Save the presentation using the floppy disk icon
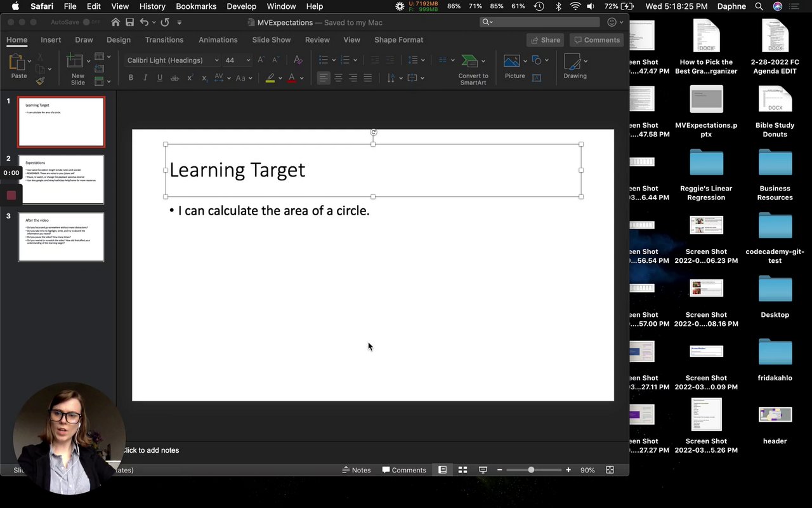 click(x=129, y=22)
